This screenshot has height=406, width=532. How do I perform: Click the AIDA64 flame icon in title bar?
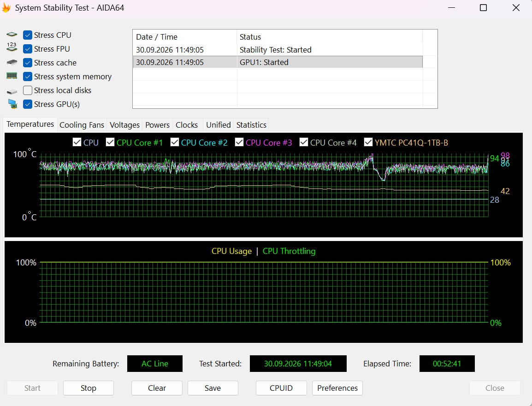6,7
